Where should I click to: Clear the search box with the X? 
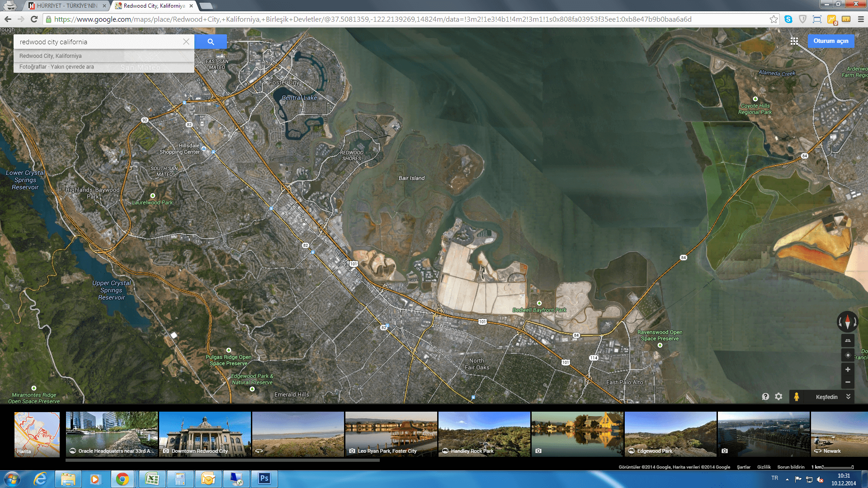point(186,42)
